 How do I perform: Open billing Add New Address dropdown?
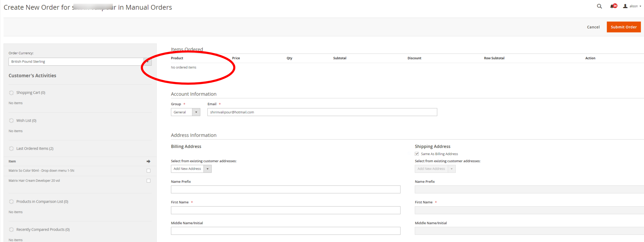[x=208, y=169]
